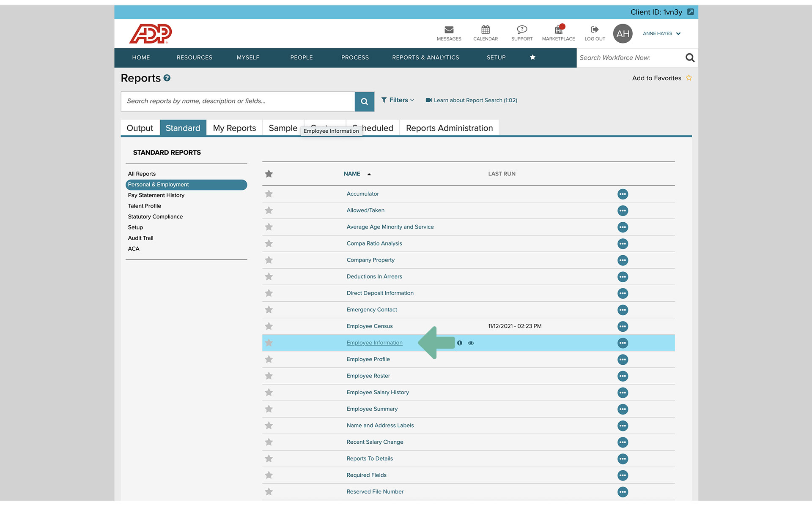
Task: Switch to the Output tab
Action: coord(140,128)
